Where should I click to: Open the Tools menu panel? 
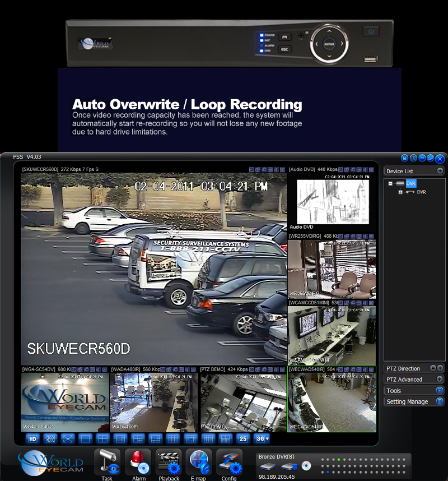[x=440, y=390]
